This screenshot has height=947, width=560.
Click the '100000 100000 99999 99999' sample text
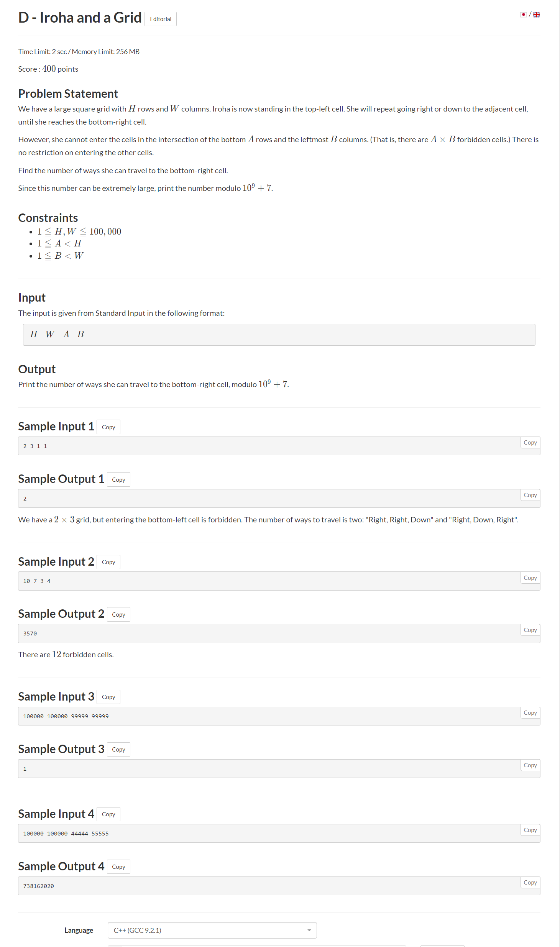point(66,716)
